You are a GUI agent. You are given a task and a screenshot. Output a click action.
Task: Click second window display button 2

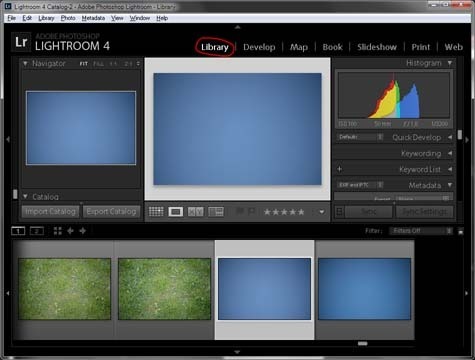tap(37, 231)
